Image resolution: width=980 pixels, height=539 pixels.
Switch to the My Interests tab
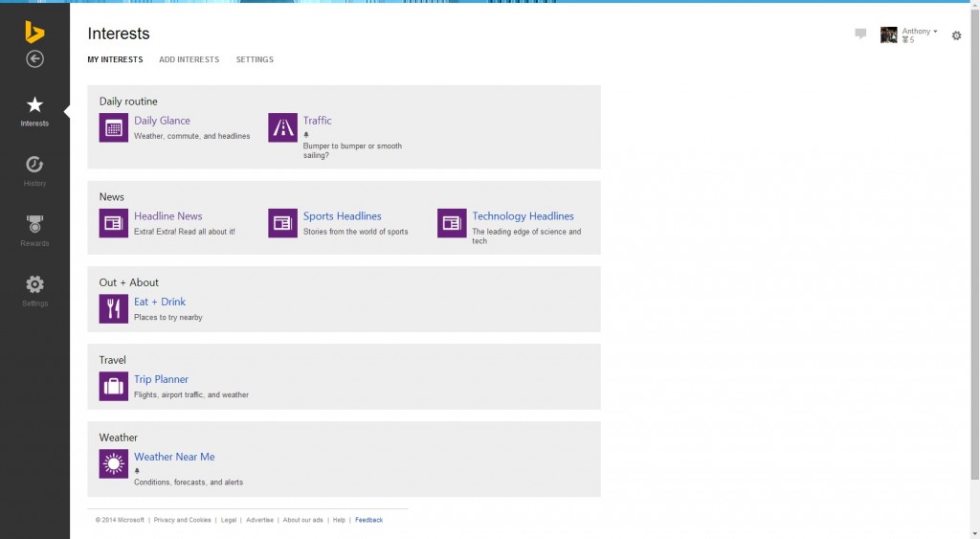click(x=115, y=59)
